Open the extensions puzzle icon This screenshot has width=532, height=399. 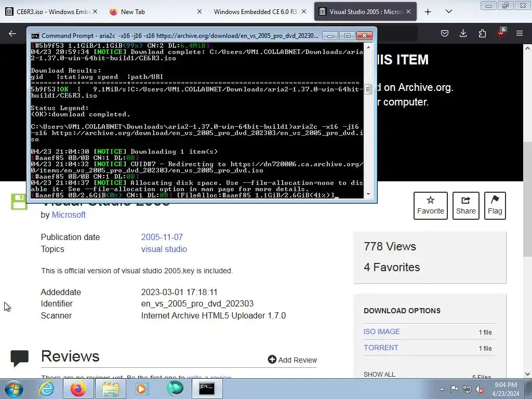coord(482,33)
